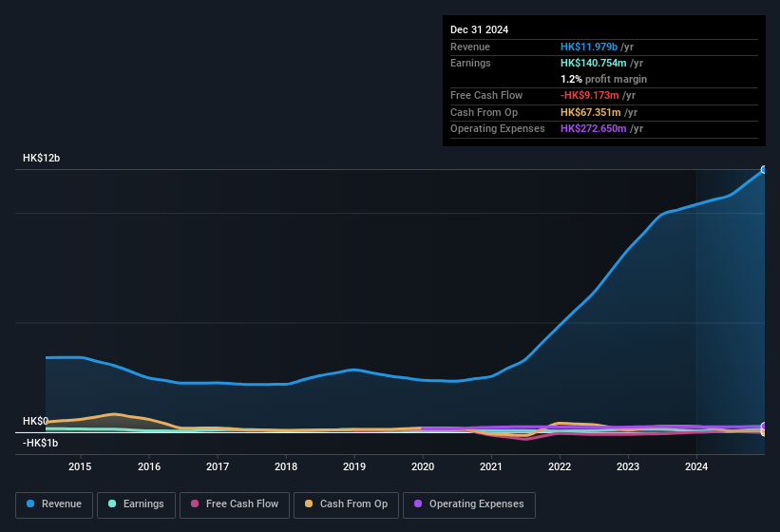This screenshot has height=532, width=780.
Task: Click the Cash From Op label in tooltip
Action: (484, 112)
